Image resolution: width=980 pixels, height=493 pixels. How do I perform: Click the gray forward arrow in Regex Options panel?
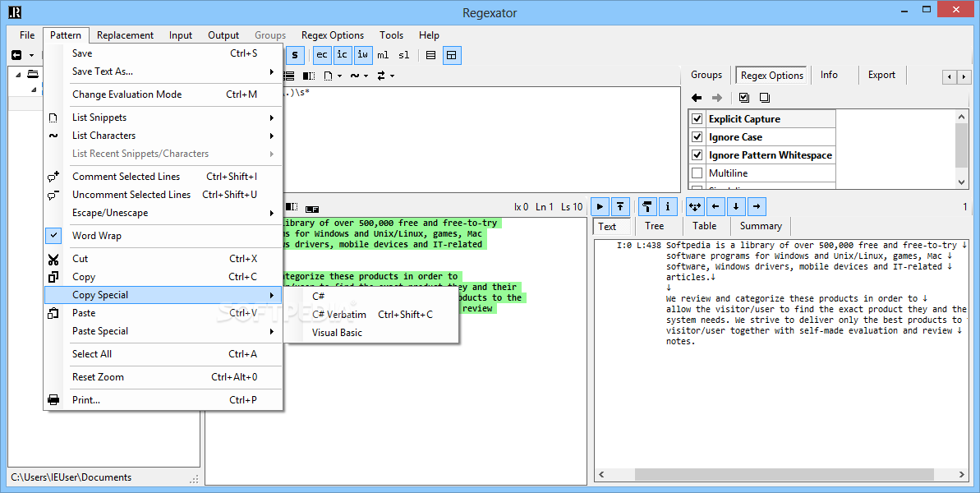click(717, 98)
